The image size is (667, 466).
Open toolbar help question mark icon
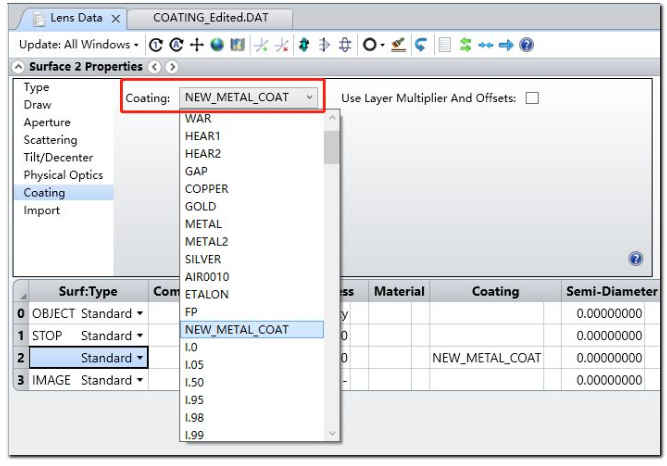(x=527, y=45)
